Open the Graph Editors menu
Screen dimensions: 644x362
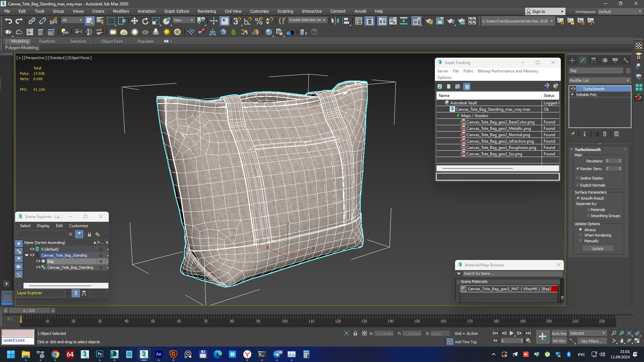point(177,11)
